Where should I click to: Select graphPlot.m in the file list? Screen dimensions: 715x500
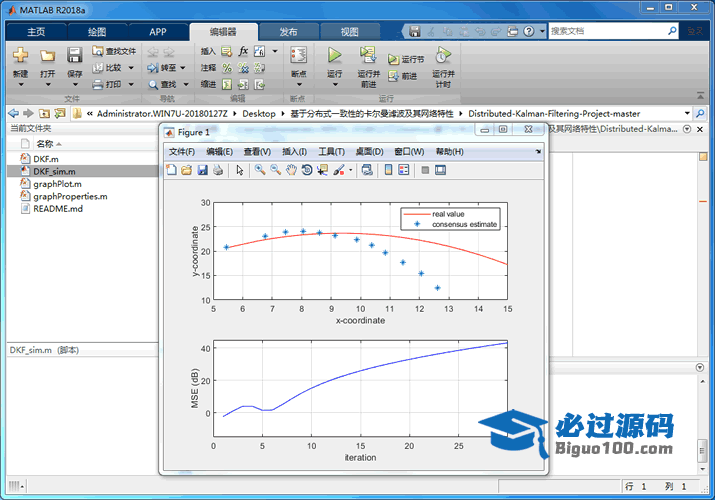point(57,184)
